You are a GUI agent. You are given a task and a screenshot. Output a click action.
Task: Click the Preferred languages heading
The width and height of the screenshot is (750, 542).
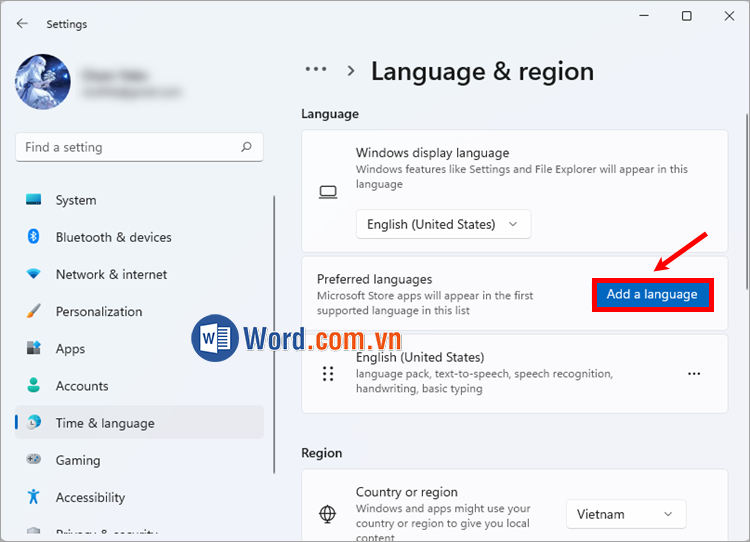[375, 279]
